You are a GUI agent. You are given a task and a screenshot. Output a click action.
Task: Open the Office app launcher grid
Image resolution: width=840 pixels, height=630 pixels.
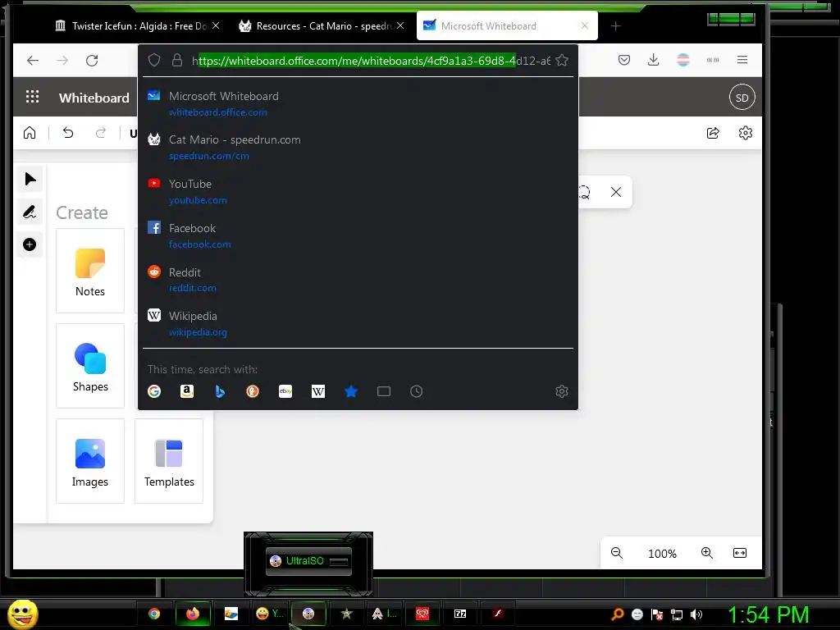32,97
